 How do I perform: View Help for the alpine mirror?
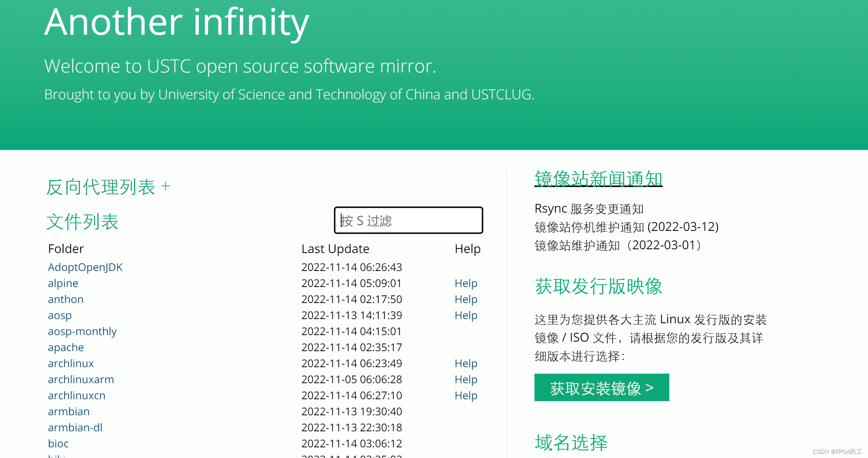[x=466, y=283]
